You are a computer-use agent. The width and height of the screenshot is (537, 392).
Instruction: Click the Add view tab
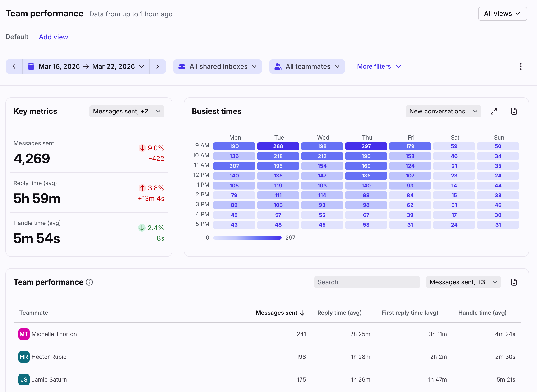[53, 37]
